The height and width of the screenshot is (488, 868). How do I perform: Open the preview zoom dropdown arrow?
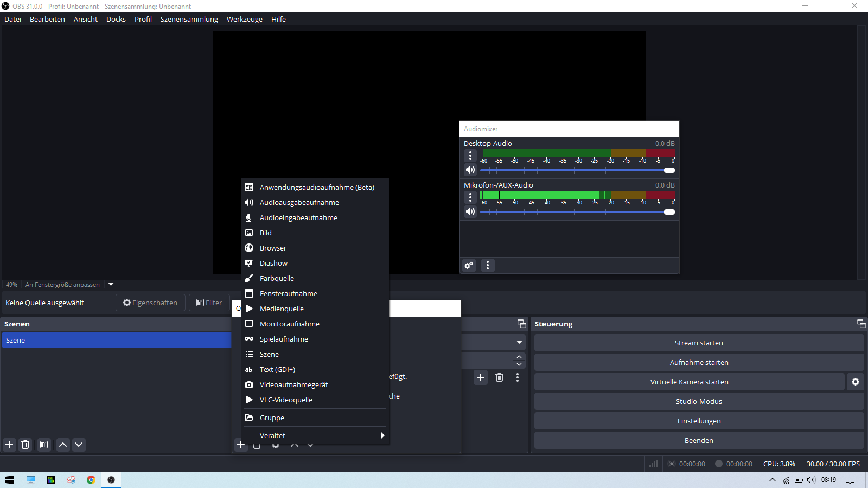pyautogui.click(x=111, y=284)
